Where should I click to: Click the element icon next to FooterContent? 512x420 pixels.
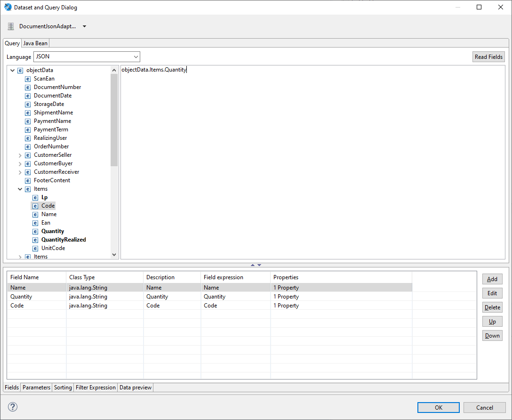(x=28, y=180)
